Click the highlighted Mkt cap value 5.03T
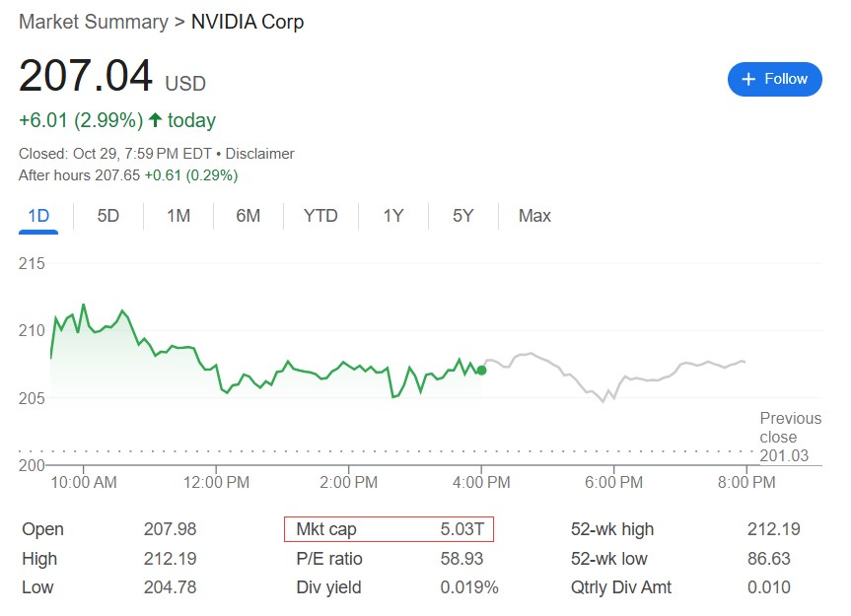 coord(463,529)
